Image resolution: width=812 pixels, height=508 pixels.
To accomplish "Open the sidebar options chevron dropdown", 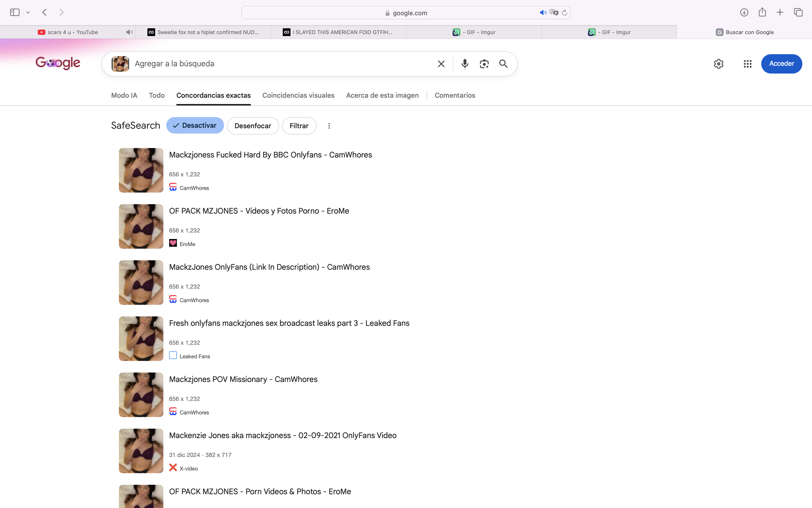I will coord(28,12).
